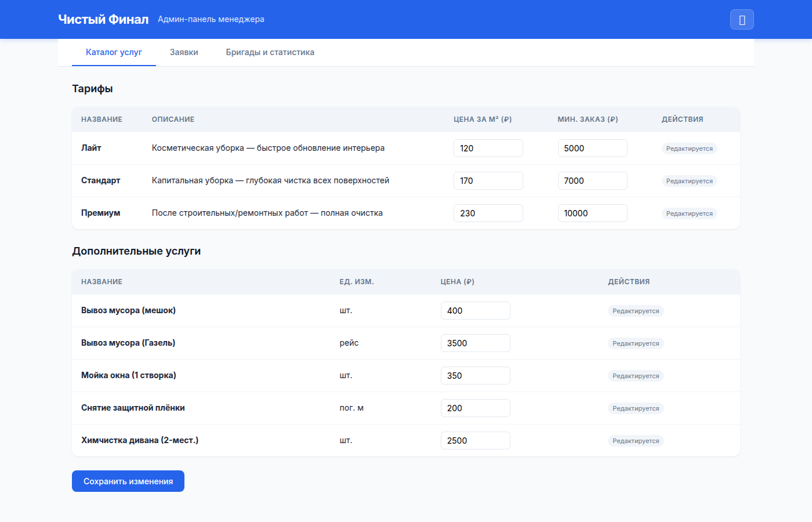The image size is (812, 522).
Task: Click the header icon button at top right
Action: [x=742, y=20]
